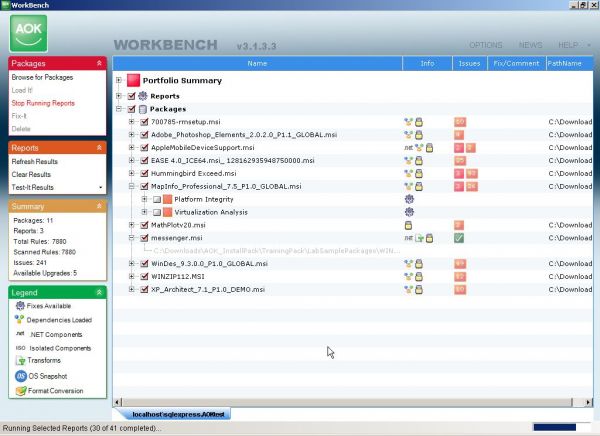Click fixes available gear for Virtualization Analysis
600x436 pixels.
coord(409,212)
